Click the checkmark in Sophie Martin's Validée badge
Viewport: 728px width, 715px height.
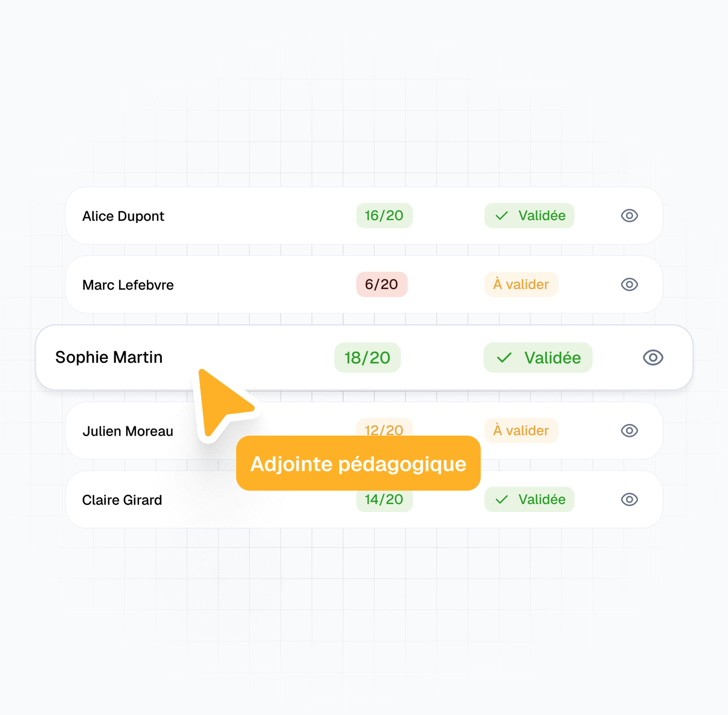(504, 357)
